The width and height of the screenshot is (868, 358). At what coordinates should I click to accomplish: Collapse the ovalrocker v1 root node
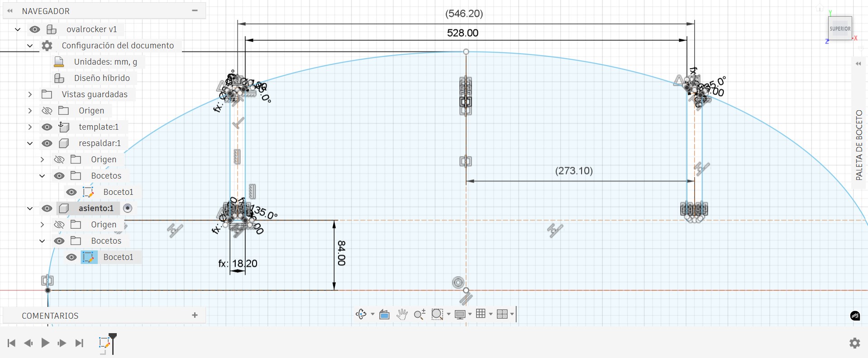[18, 29]
